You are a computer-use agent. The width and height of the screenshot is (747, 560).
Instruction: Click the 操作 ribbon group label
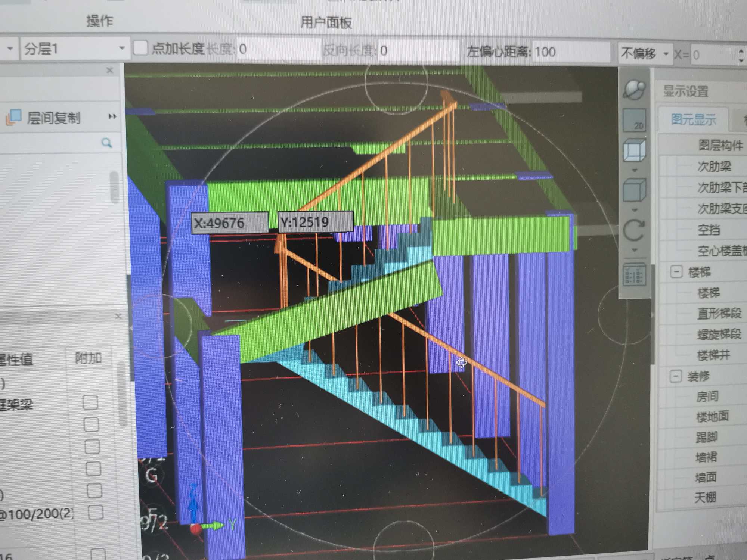pyautogui.click(x=99, y=20)
